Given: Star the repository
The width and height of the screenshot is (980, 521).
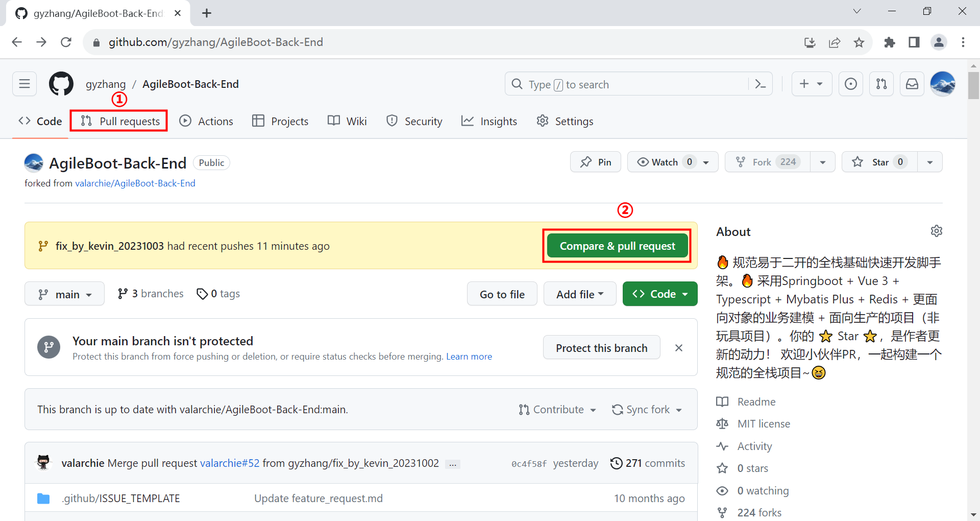Looking at the screenshot, I should click(x=879, y=162).
